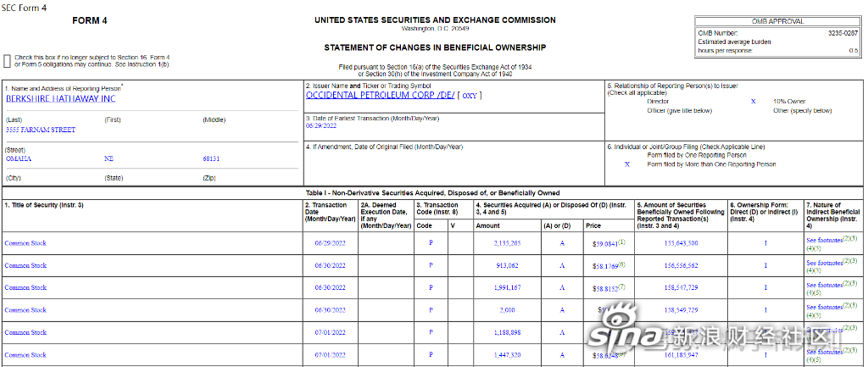Click ownership form I in the 156,556,562 row
The image size is (868, 367).
[x=765, y=265]
